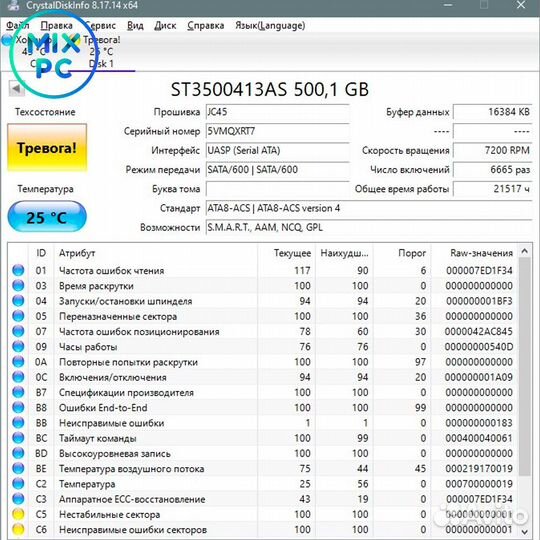The height and width of the screenshot is (540, 540).
Task: Click status icon for attribute BB
Action: tap(18, 423)
